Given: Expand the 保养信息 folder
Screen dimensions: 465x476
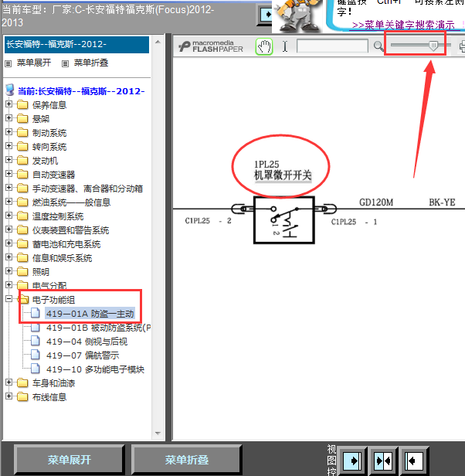Looking at the screenshot, I should 8,104.
